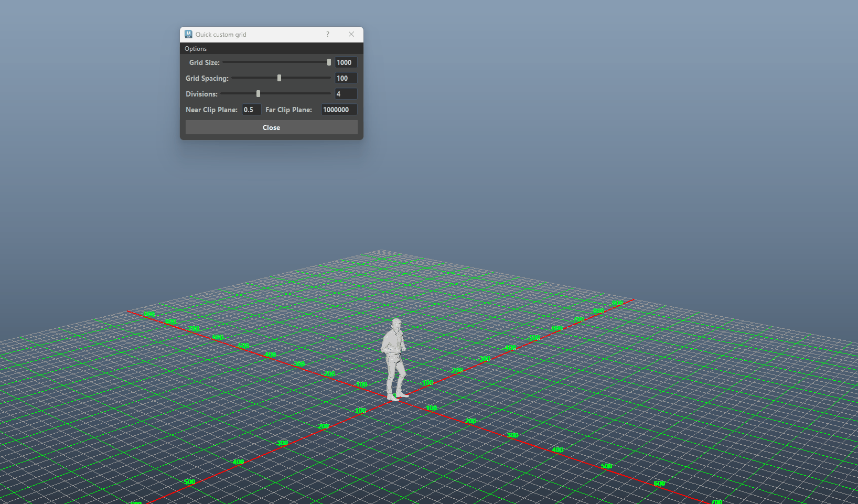The image size is (858, 504).
Task: Click the Divisions label
Action: click(201, 94)
